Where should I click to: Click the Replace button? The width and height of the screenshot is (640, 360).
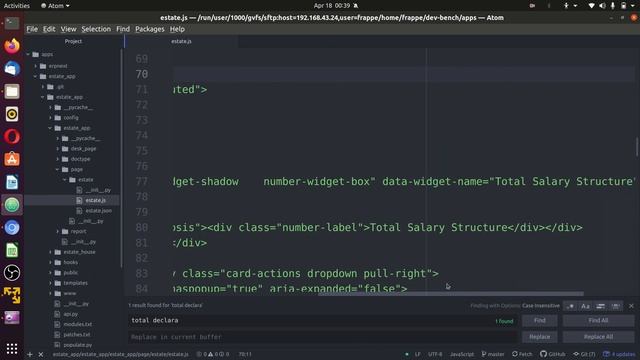pos(540,337)
